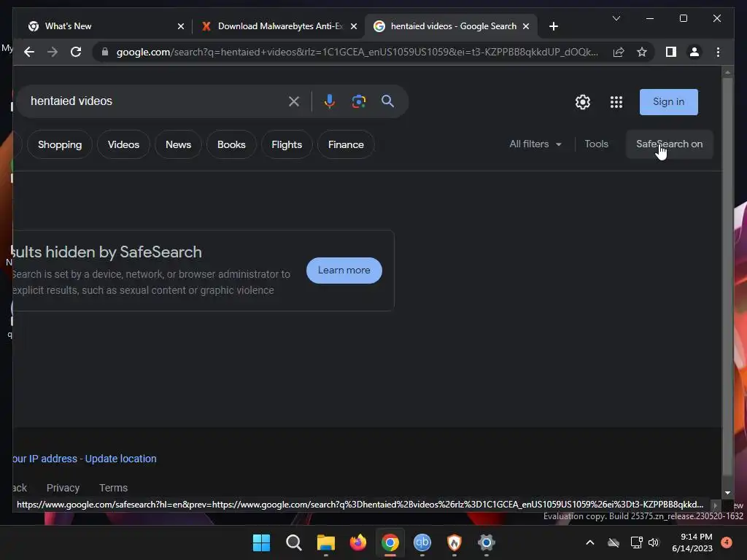This screenshot has height=560, width=747.
Task: Open search Tools
Action: [x=597, y=144]
